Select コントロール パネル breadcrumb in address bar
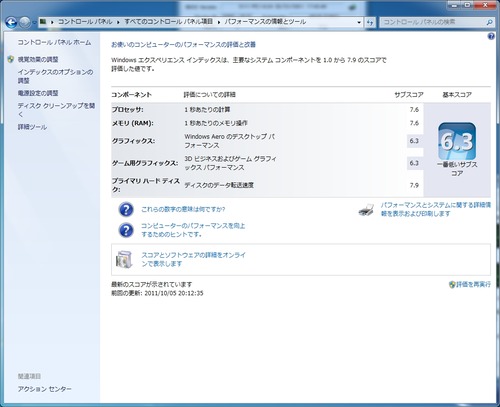Screen dimensions: 500x407 85,22
